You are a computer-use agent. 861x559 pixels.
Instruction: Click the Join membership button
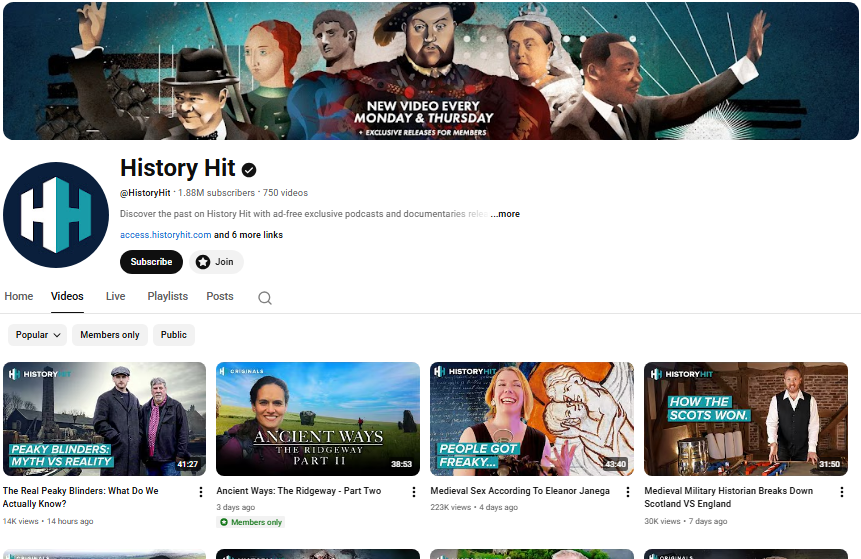point(216,262)
